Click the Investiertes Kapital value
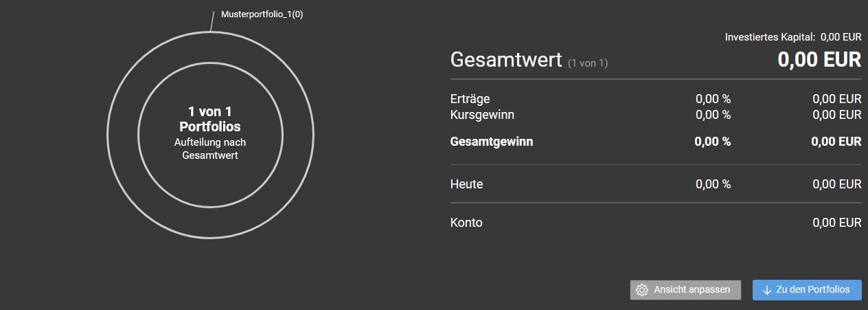 [841, 36]
